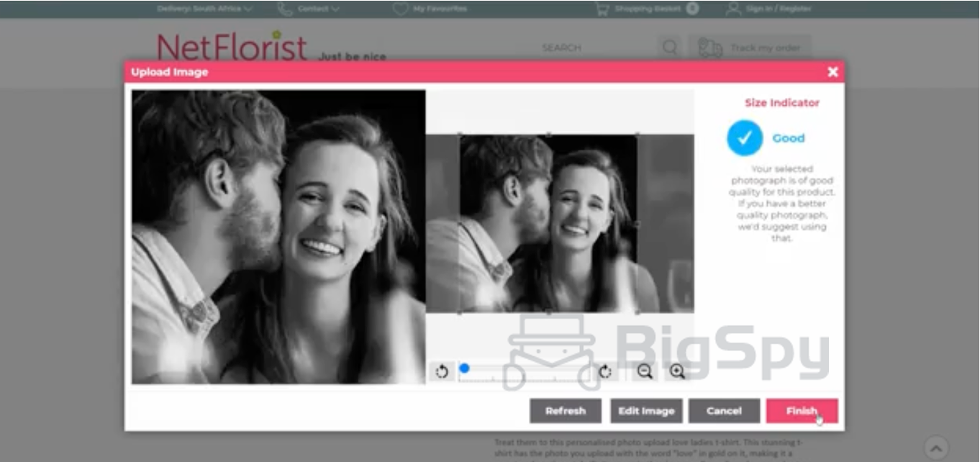
Task: Open the shopping basket cart icon
Action: pos(602,9)
